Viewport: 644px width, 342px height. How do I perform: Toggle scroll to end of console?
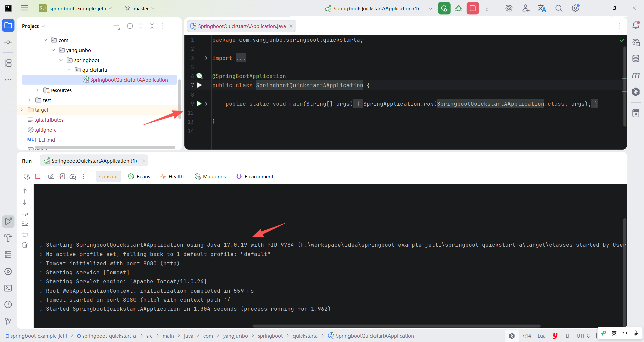(25, 224)
